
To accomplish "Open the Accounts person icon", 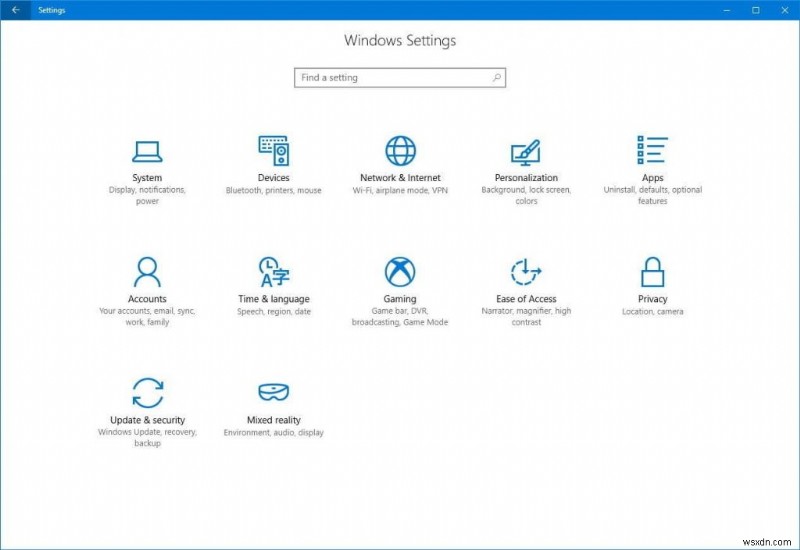I will 147,271.
